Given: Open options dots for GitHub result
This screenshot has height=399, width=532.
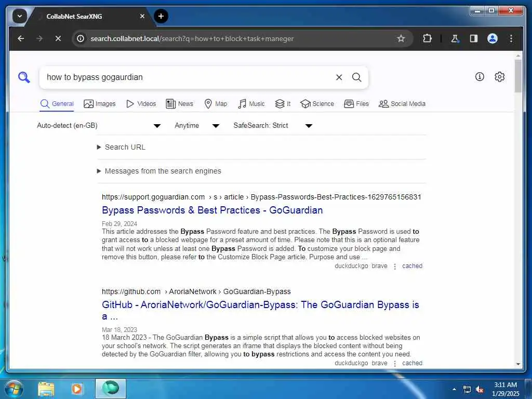Looking at the screenshot, I should click(x=395, y=363).
